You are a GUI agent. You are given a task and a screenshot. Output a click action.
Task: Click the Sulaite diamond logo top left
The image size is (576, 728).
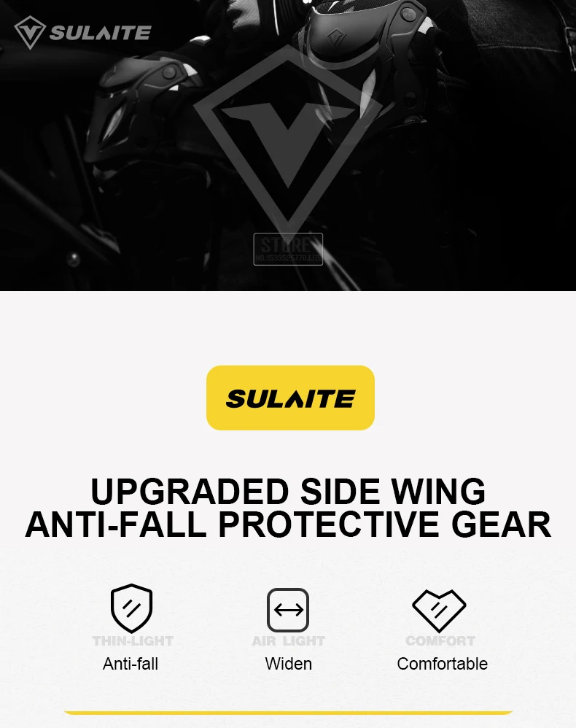[30, 33]
